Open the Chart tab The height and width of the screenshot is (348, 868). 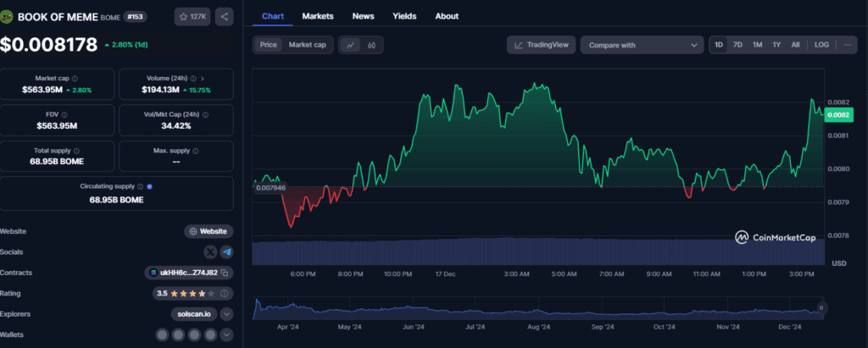coord(273,16)
